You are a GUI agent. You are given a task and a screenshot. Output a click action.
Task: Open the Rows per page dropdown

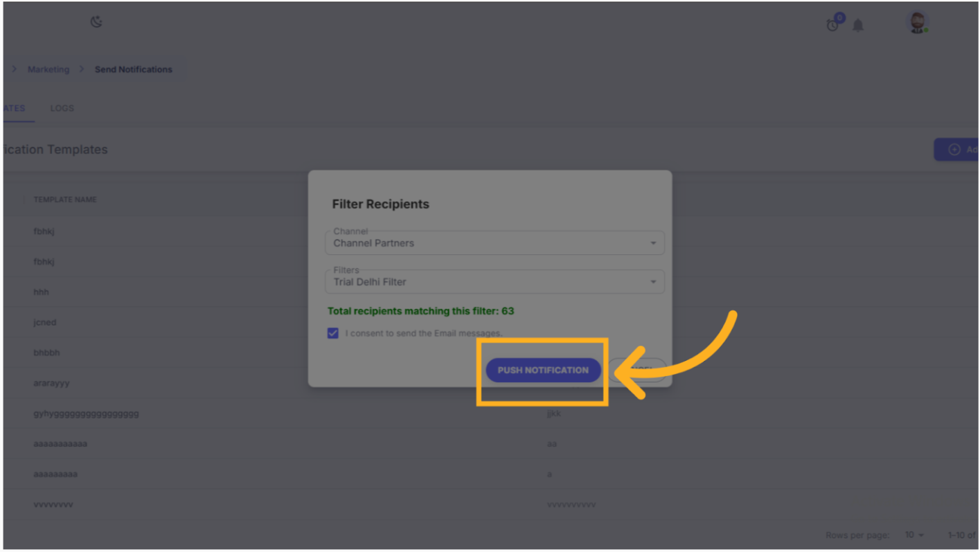pyautogui.click(x=914, y=535)
